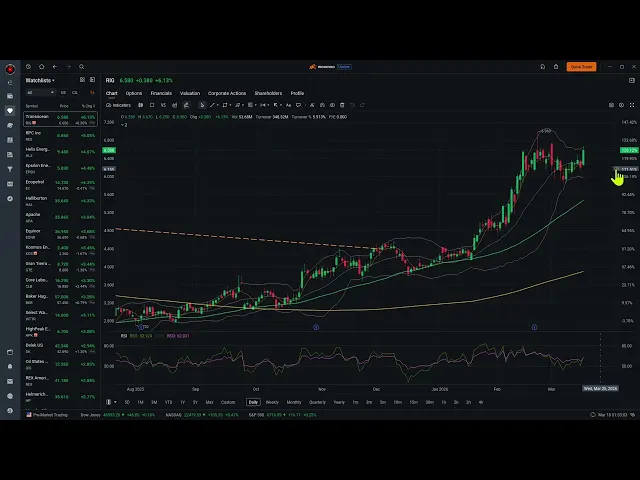Click the bell notifications icon in the sidebar
The width and height of the screenshot is (640, 480).
point(10,367)
